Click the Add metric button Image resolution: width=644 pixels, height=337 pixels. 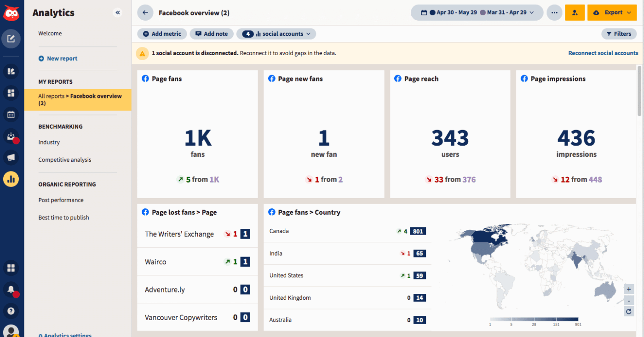162,34
